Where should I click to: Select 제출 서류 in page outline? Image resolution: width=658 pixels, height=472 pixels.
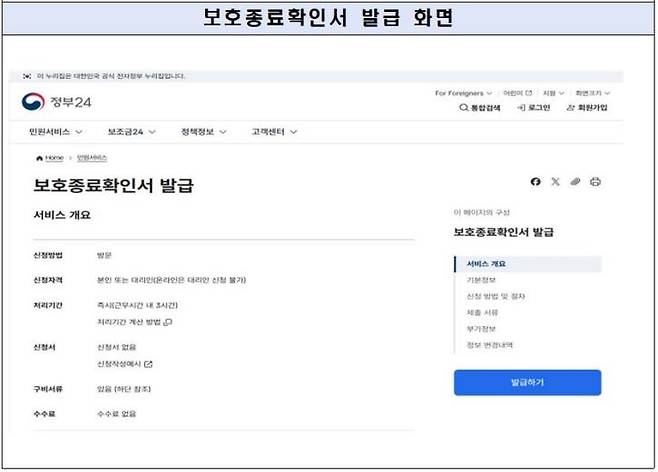(482, 313)
